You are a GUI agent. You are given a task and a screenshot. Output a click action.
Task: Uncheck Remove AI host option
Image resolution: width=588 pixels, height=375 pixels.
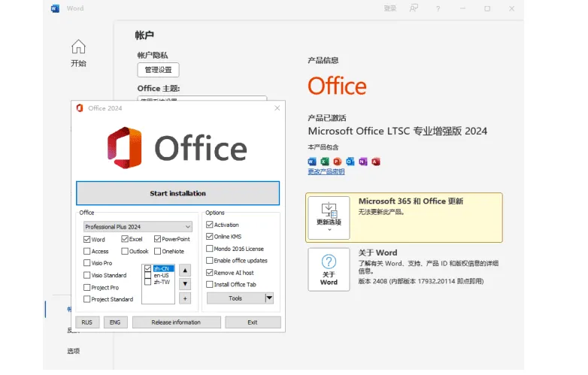[x=210, y=273]
